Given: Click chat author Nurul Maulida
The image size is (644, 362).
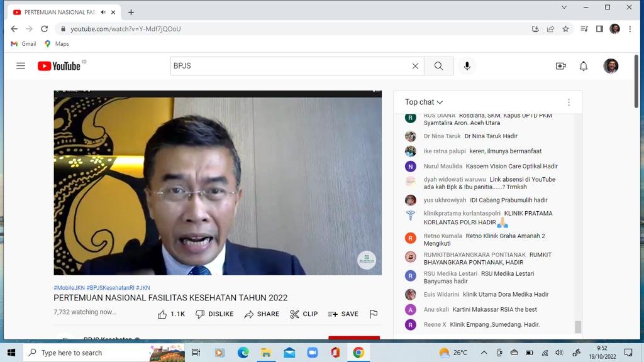Looking at the screenshot, I should point(443,166).
